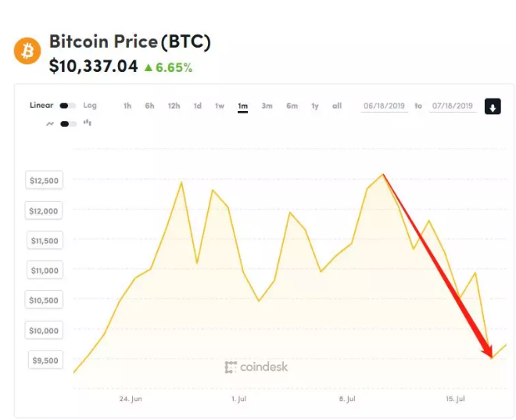Click the orange Bitcoin logo icon
Viewport: 516px width, 420px height.
click(27, 51)
